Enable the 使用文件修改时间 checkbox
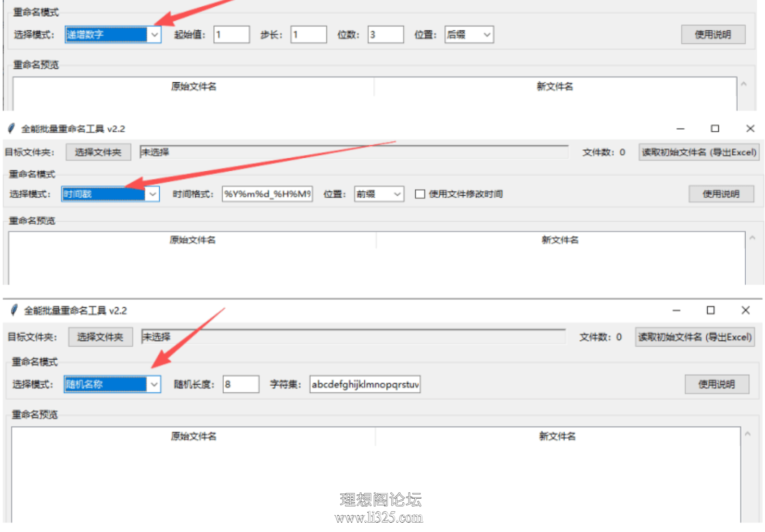The height and width of the screenshot is (532, 765). [420, 194]
